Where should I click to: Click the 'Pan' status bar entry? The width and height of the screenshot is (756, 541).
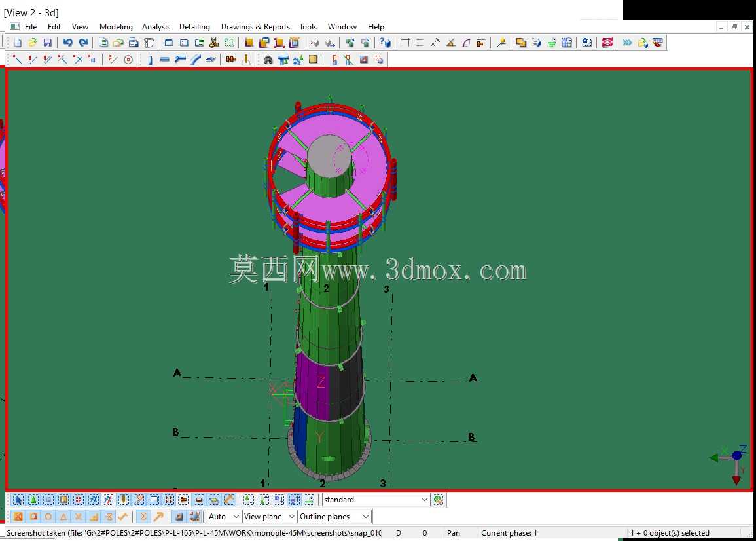tap(453, 533)
